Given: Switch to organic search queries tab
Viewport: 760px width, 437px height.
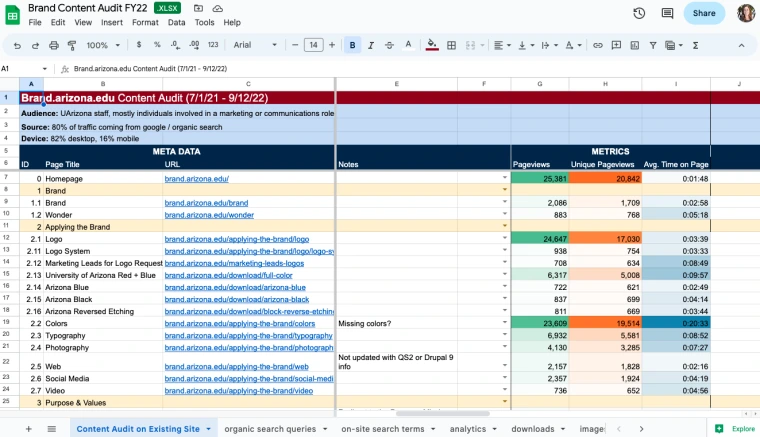Looking at the screenshot, I should pyautogui.click(x=270, y=429).
